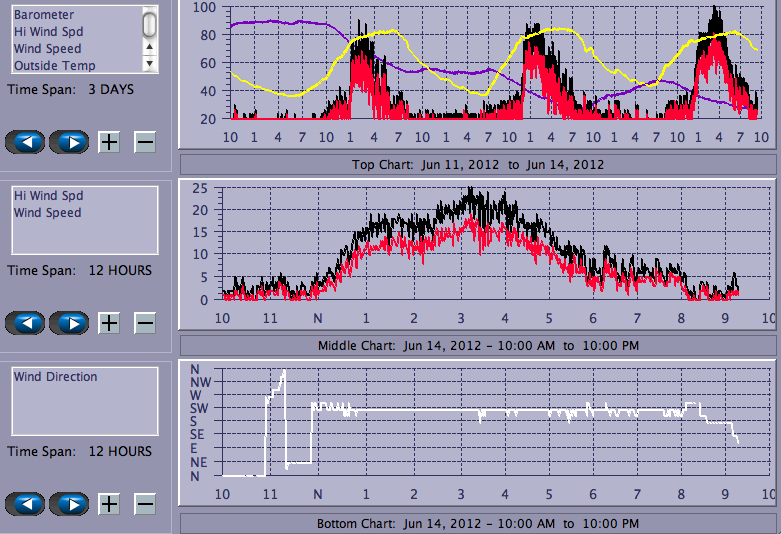The image size is (781, 534).
Task: Click the top chart's forward arrow button
Action: (x=68, y=142)
